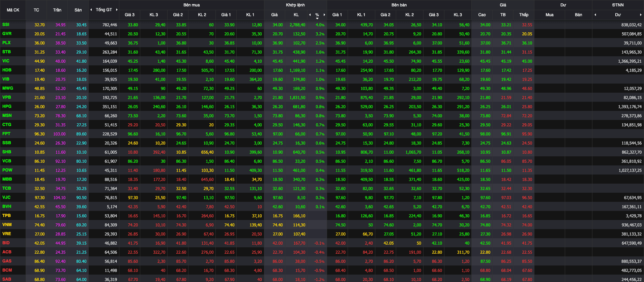View the SAB ticker

[6, 279]
